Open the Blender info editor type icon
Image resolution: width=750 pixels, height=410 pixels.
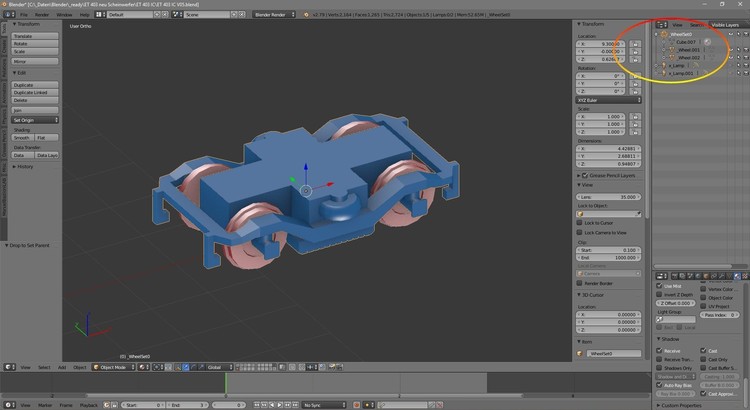tap(9, 14)
